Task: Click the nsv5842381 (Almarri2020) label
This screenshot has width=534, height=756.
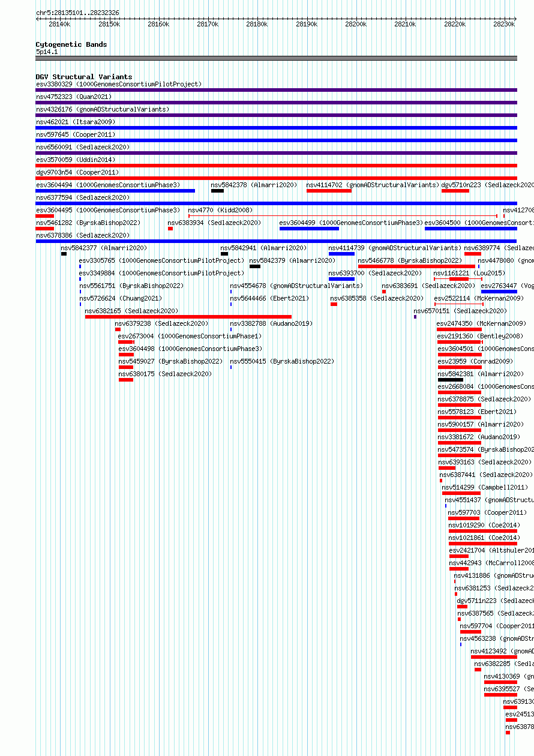Action: coord(481,374)
